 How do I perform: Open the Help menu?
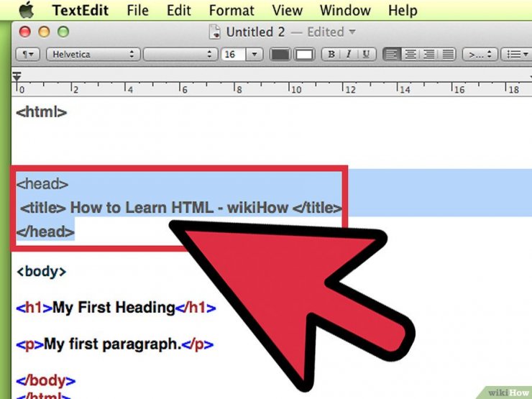(403, 11)
